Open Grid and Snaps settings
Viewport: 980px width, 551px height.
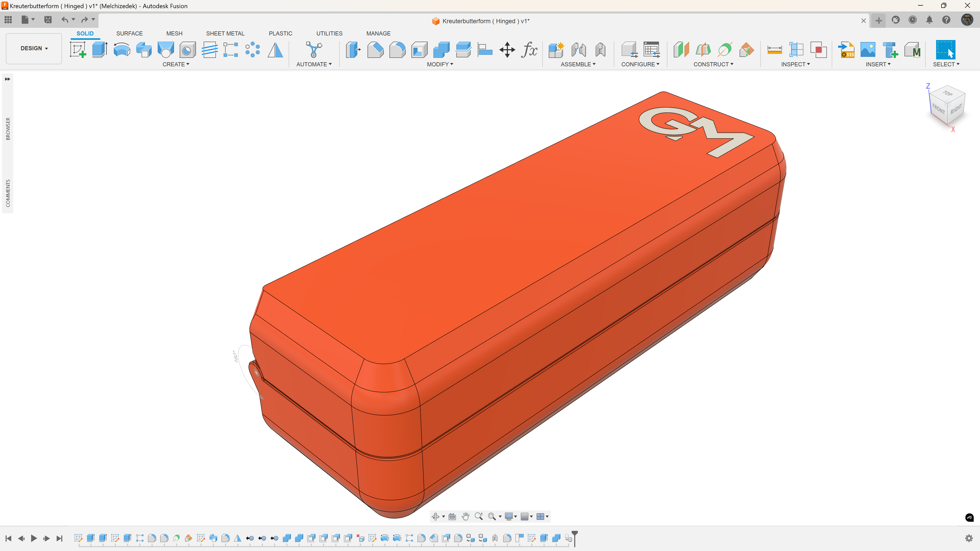pyautogui.click(x=526, y=516)
